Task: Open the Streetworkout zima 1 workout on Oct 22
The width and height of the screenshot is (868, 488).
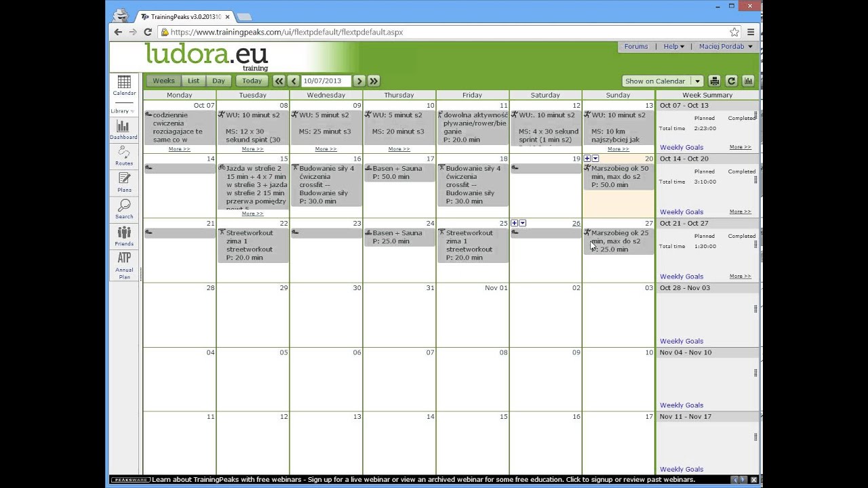Action: point(253,245)
